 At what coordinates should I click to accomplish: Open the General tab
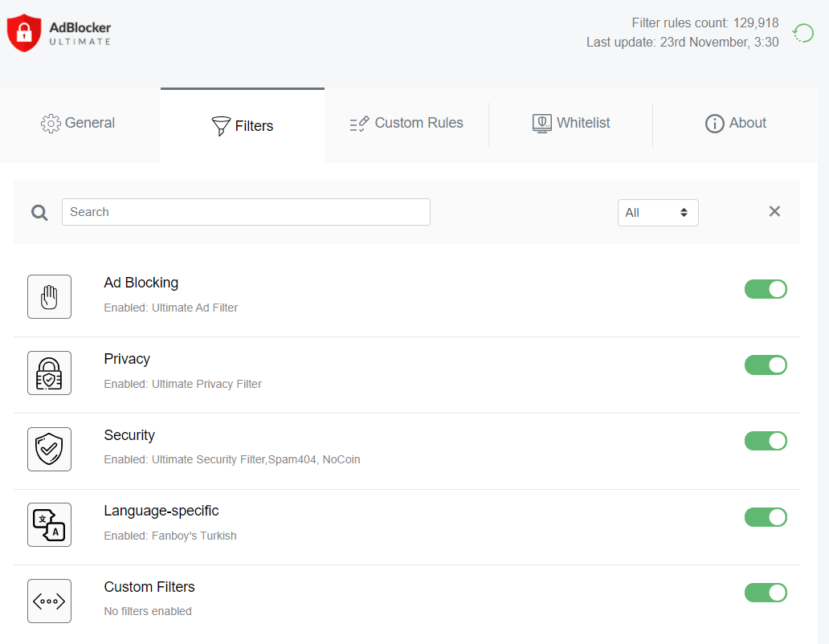click(x=79, y=123)
